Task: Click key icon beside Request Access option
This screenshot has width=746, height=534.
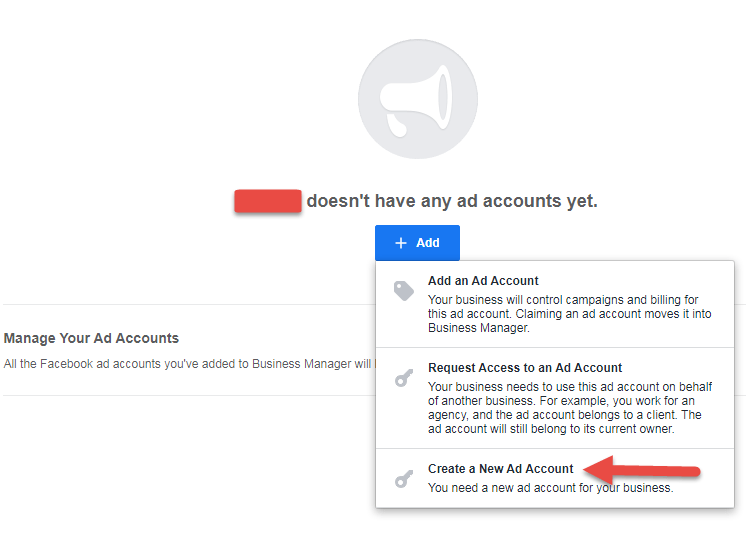Action: click(404, 379)
